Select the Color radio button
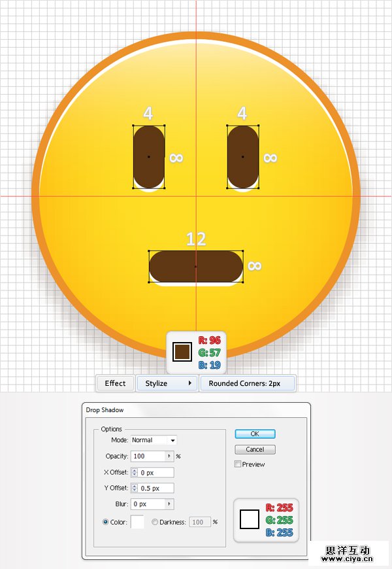The height and width of the screenshot is (569, 392). pyautogui.click(x=106, y=522)
